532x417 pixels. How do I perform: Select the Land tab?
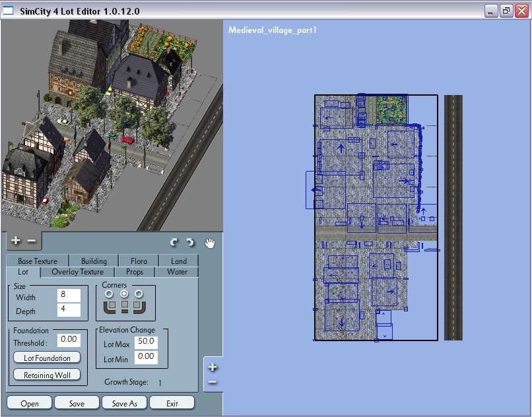[179, 261]
